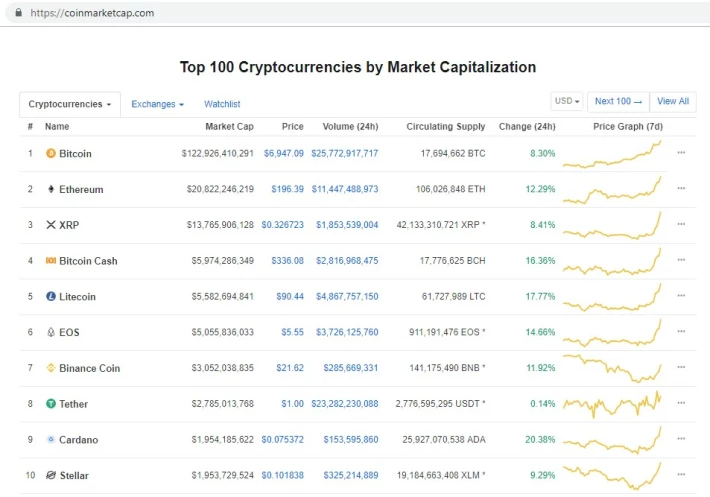Open the more options menu for Ethereum row
This screenshot has height=497, width=710.
coord(681,188)
